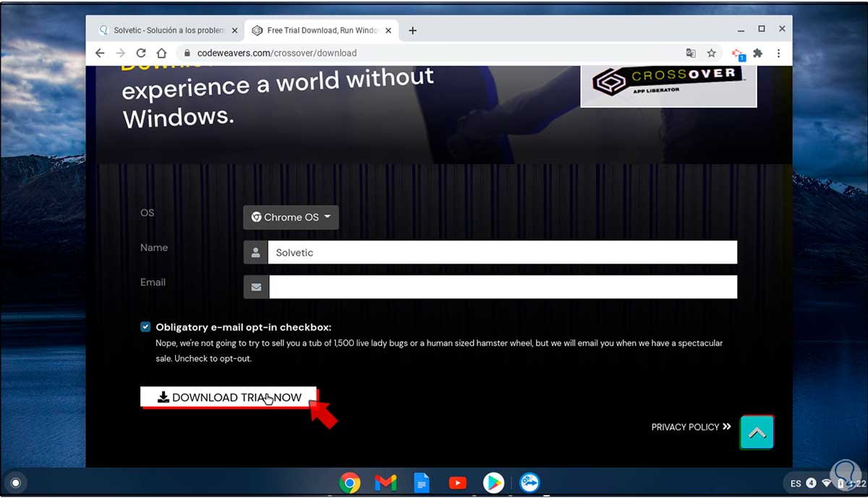The width and height of the screenshot is (868, 498).
Task: Click the Wi-Fi status icon
Action: (x=827, y=484)
